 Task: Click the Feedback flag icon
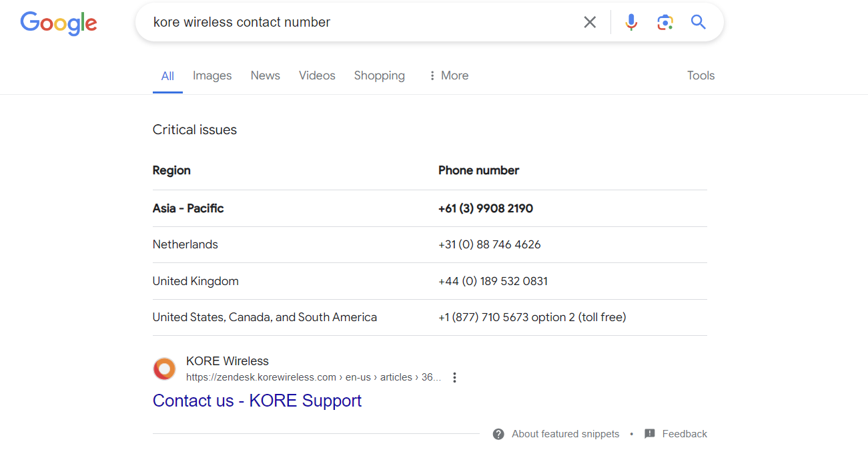point(649,433)
